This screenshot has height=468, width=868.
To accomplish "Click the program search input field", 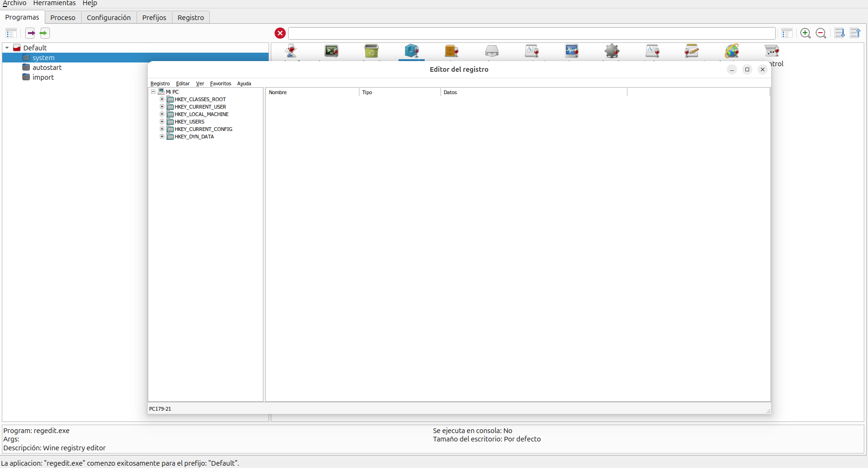I will [531, 33].
